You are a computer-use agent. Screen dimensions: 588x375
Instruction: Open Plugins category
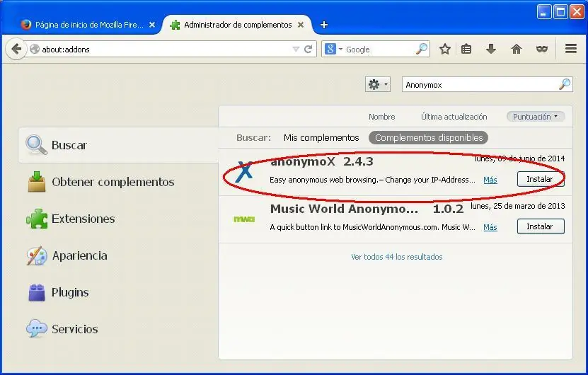[118, 292]
